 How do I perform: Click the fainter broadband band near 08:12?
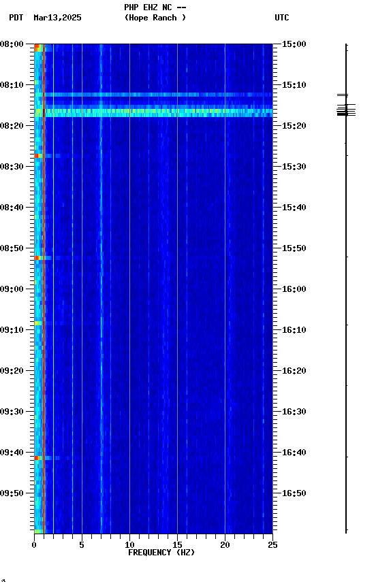click(153, 95)
